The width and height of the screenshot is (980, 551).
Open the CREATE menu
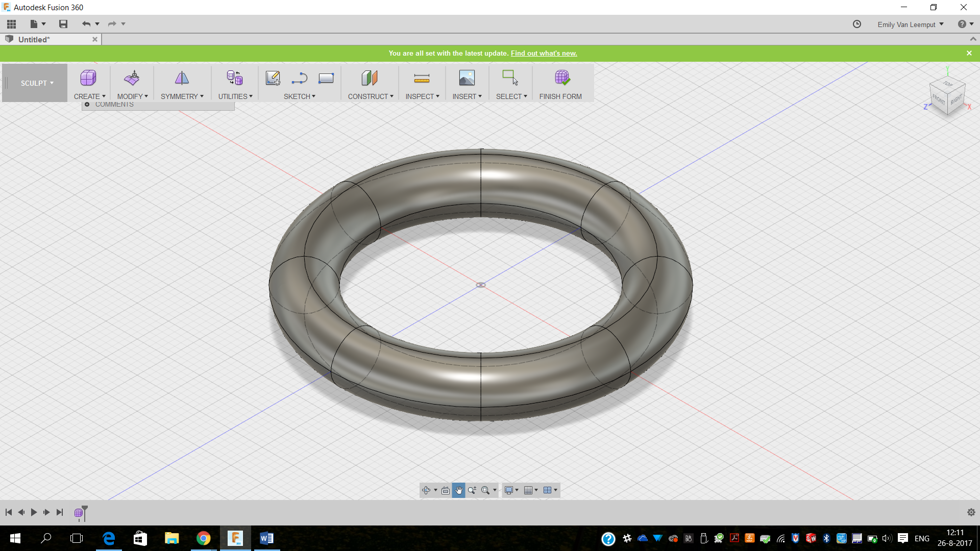click(x=89, y=96)
